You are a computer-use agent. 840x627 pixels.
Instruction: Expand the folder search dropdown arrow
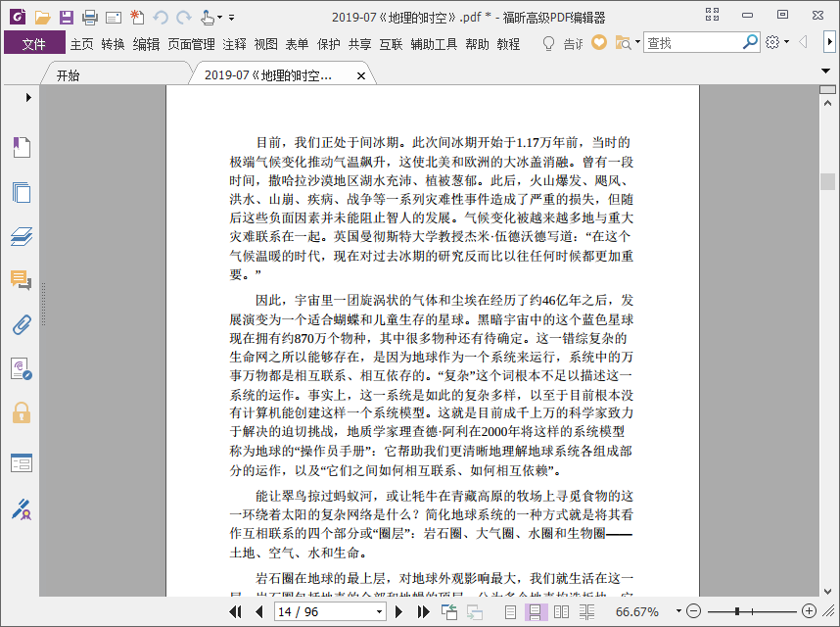637,42
